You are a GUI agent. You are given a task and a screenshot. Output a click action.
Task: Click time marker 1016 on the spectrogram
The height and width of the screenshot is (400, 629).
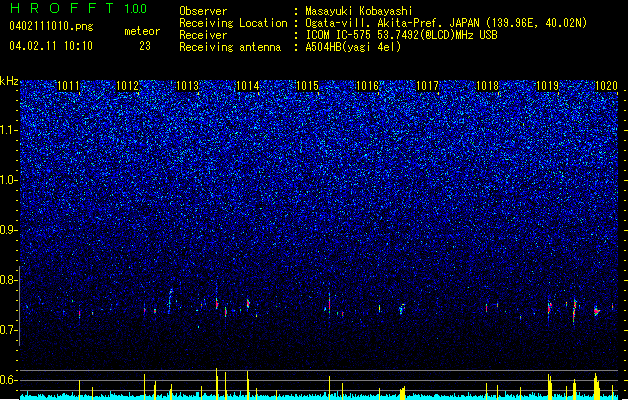tap(367, 86)
